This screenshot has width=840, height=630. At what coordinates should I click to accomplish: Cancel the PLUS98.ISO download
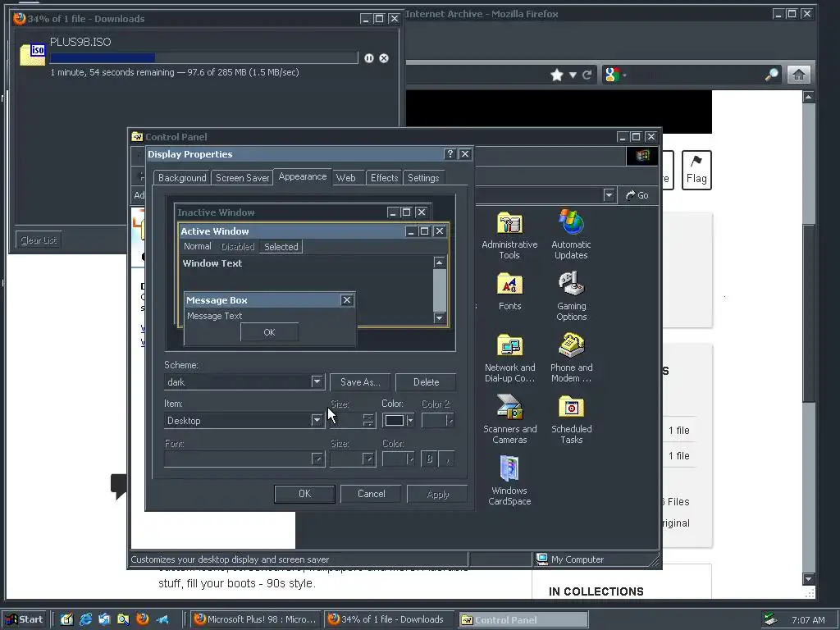click(x=384, y=58)
